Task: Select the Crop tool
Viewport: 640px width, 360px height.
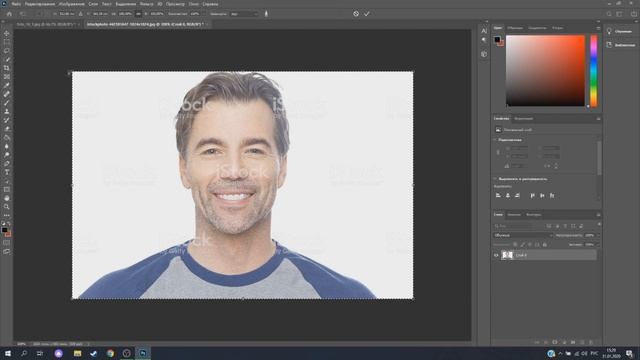Action: [7, 68]
